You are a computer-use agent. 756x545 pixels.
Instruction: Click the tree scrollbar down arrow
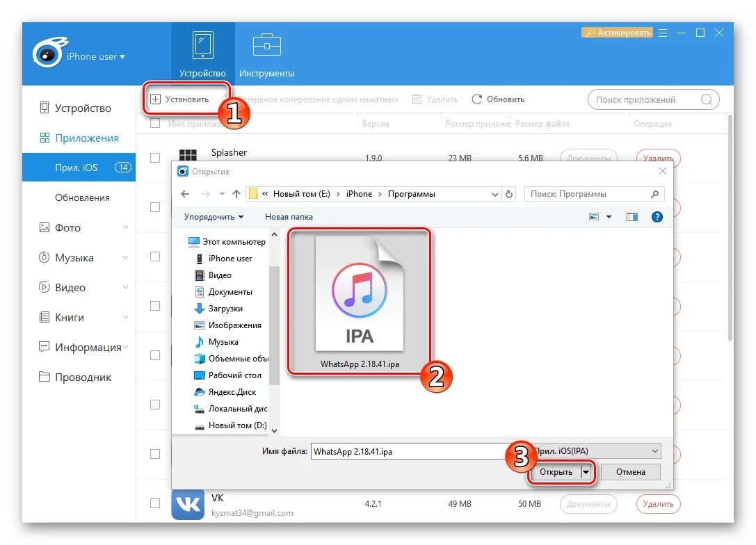(274, 431)
